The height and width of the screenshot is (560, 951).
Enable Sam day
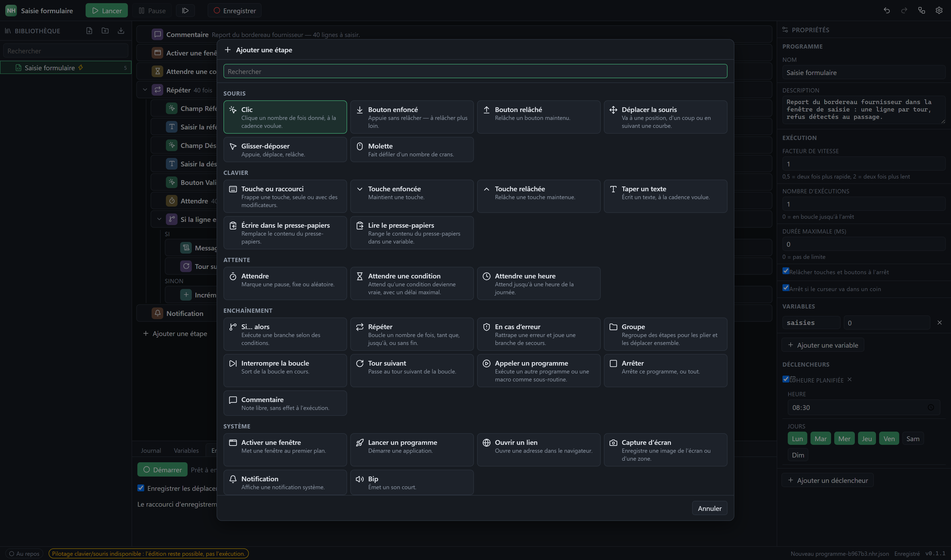click(x=913, y=438)
